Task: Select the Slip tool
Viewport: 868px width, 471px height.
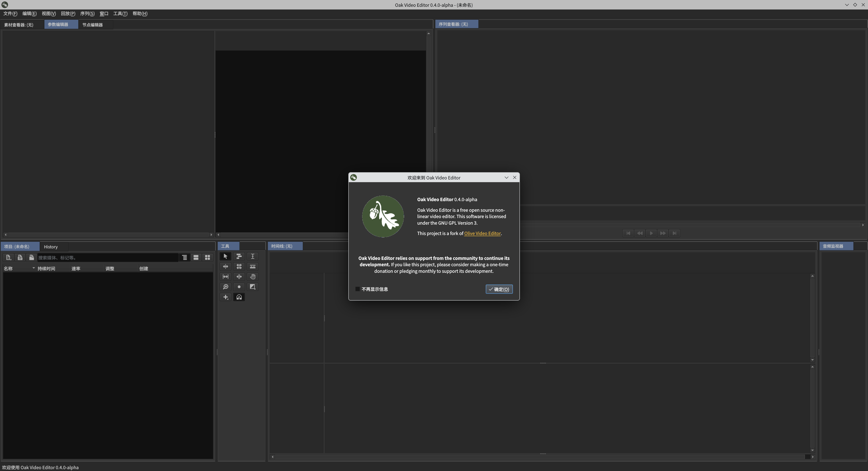Action: (225, 277)
